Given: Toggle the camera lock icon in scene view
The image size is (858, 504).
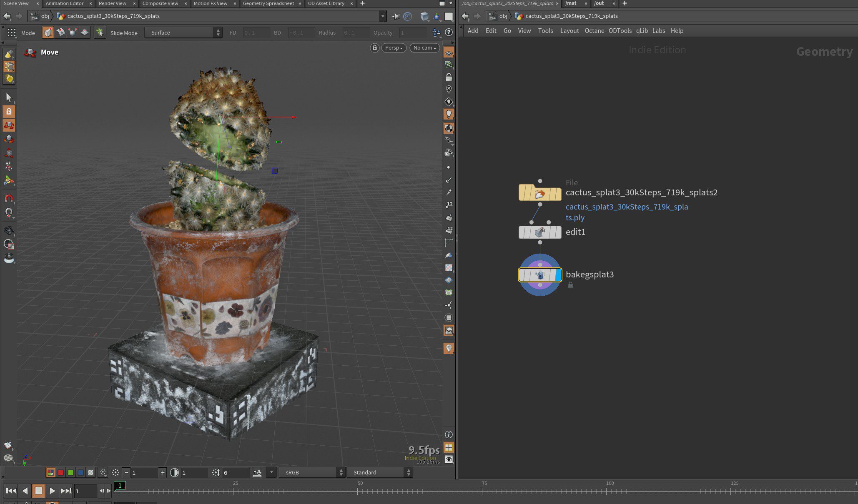Looking at the screenshot, I should pyautogui.click(x=374, y=47).
